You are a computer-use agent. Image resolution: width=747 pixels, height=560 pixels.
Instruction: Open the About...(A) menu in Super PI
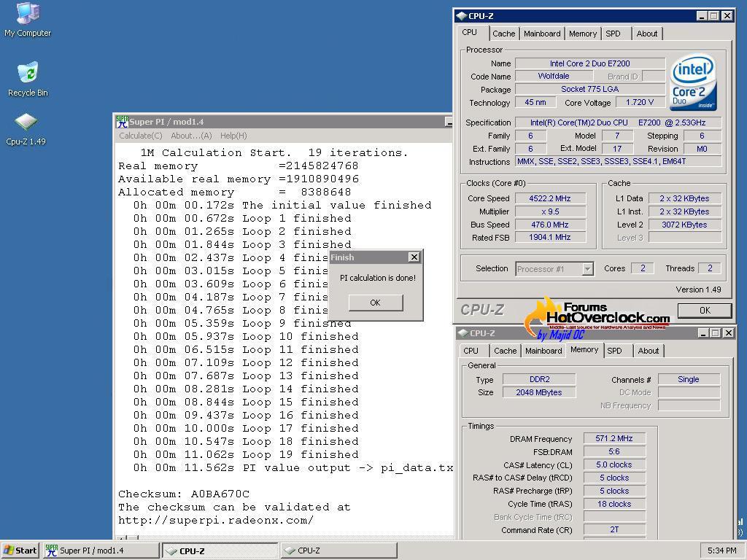point(191,136)
